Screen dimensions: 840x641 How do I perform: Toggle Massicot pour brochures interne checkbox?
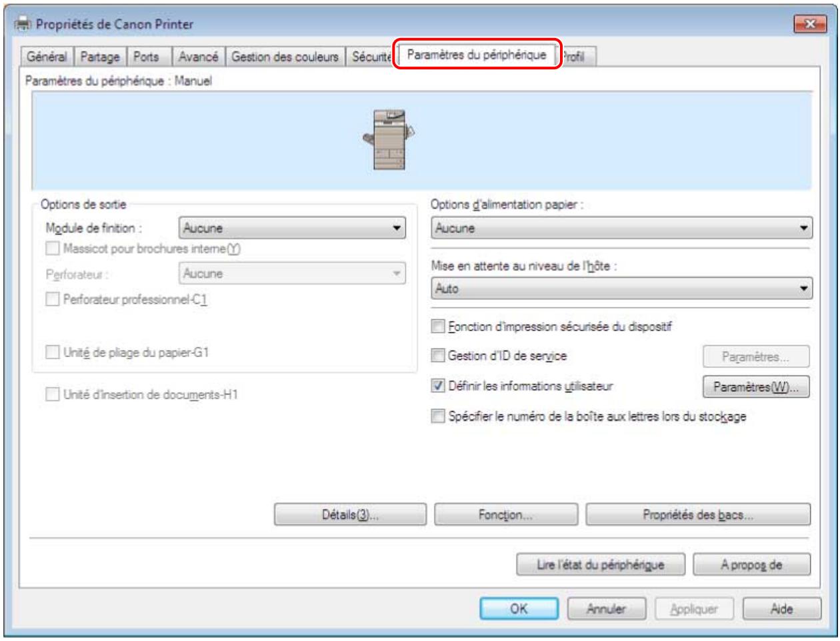pos(52,249)
